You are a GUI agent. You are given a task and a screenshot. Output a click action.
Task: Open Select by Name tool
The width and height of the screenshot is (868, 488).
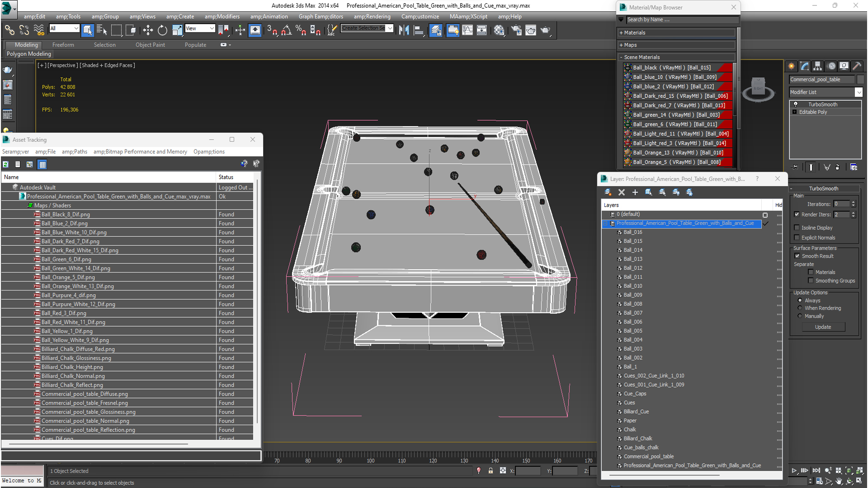pyautogui.click(x=102, y=30)
